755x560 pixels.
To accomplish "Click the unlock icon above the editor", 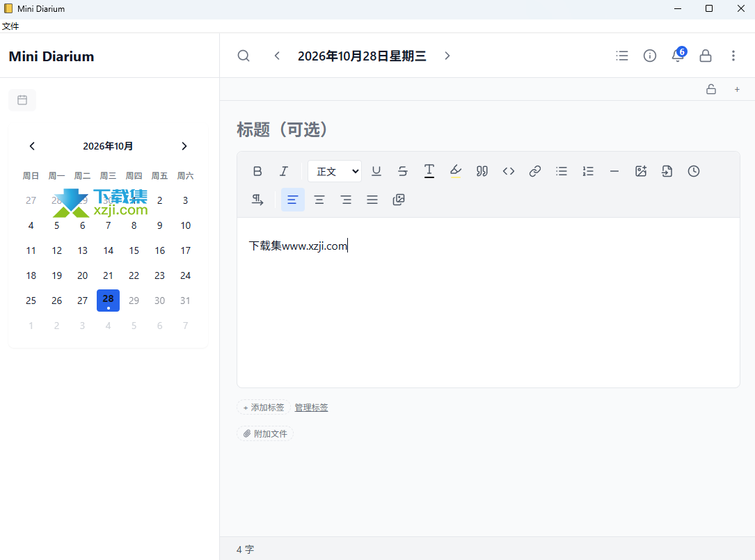I will pos(711,89).
